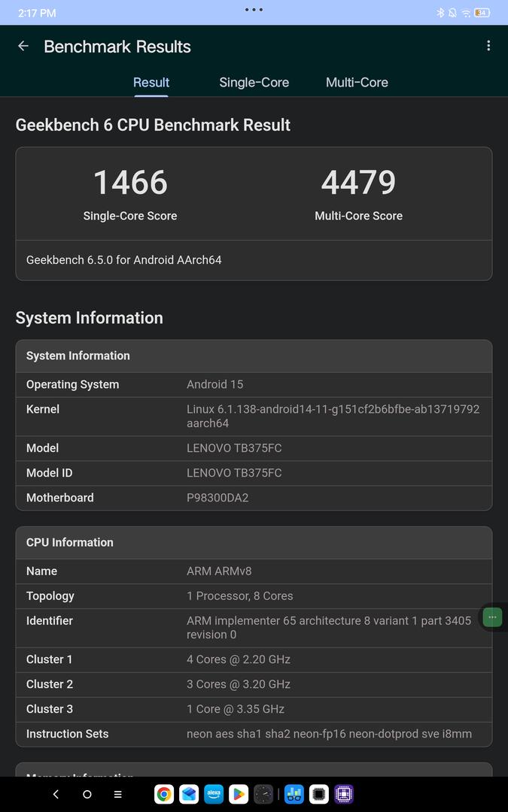This screenshot has height=812, width=508.
Task: Select the Result tab
Action: pyautogui.click(x=151, y=83)
